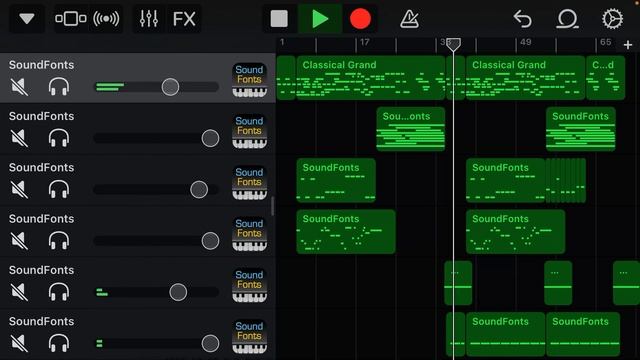Screen dimensions: 640x360
Task: Adjust the sixth track's volume slider knob
Action: click(210, 343)
